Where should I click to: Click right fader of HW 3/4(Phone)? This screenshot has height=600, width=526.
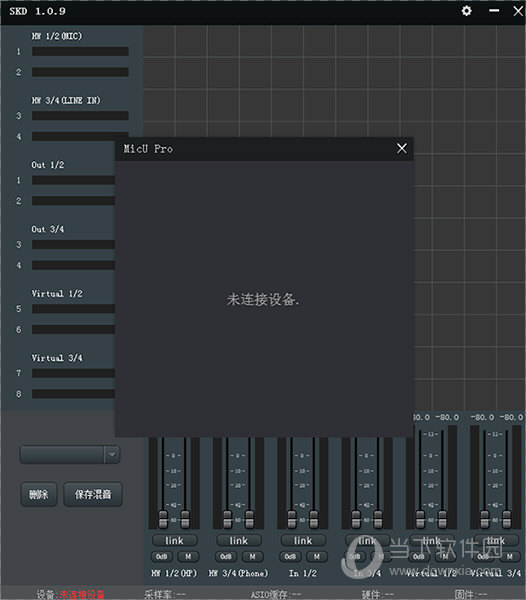pos(249,519)
